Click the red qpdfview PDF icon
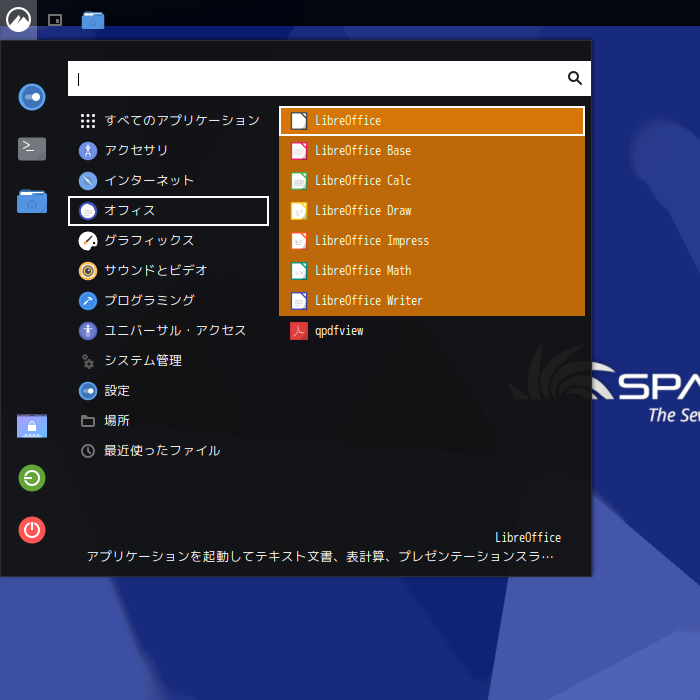This screenshot has width=700, height=700. click(299, 331)
